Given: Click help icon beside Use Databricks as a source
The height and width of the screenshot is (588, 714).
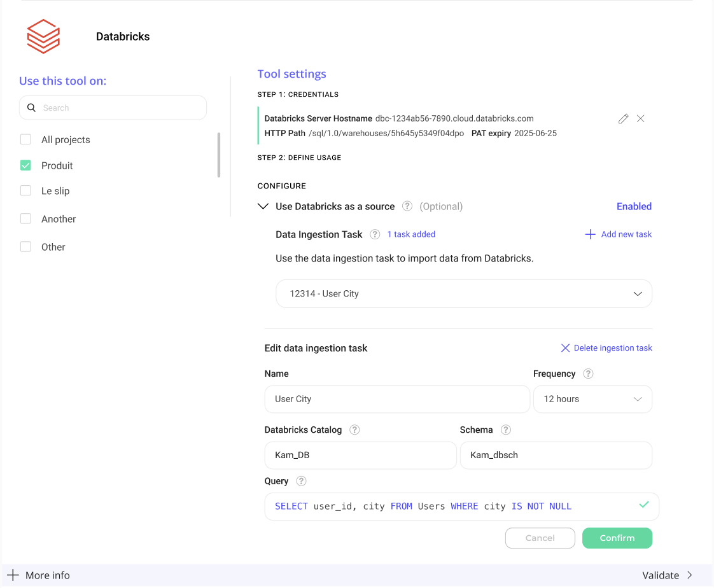Looking at the screenshot, I should [407, 206].
